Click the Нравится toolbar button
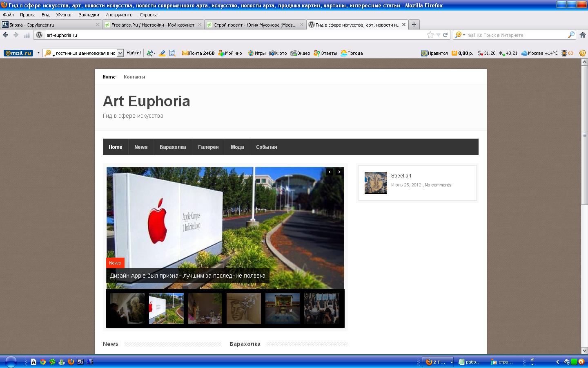Screen dimensions: 588x368 coord(434,53)
